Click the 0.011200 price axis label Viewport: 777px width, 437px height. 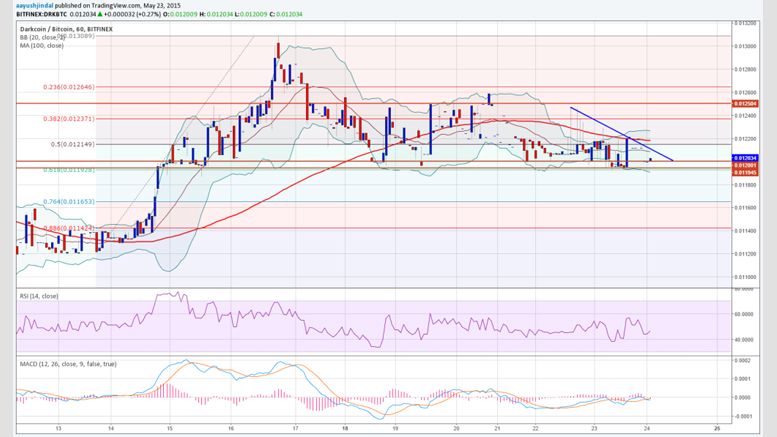point(745,254)
